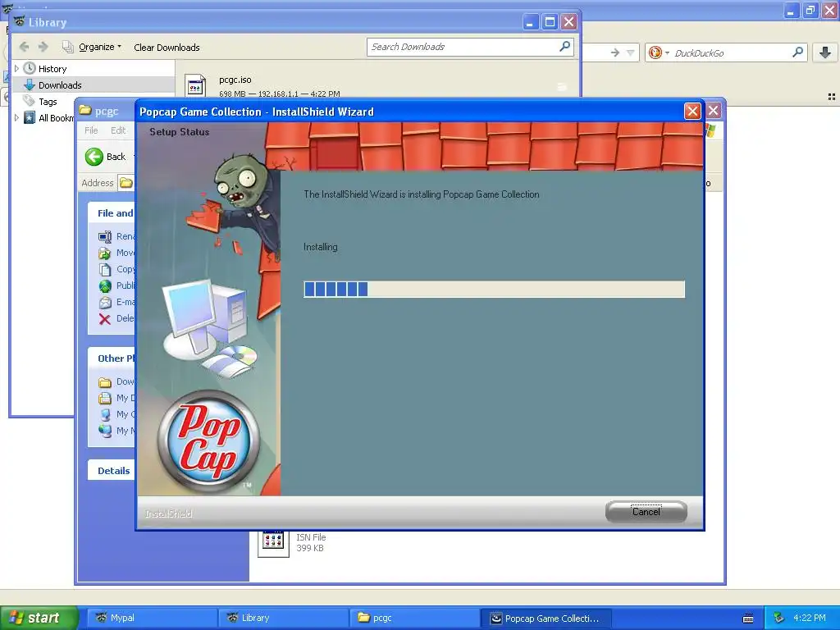
Task: Select Downloads in Library sidebar
Action: 60,85
